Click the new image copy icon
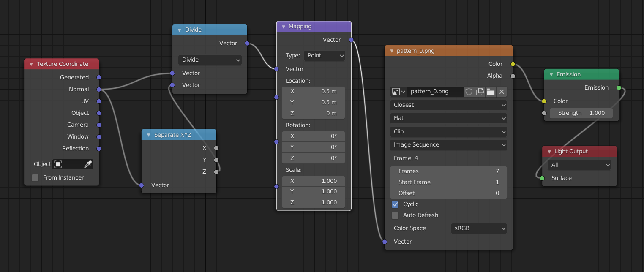This screenshot has height=272, width=644. 480,92
